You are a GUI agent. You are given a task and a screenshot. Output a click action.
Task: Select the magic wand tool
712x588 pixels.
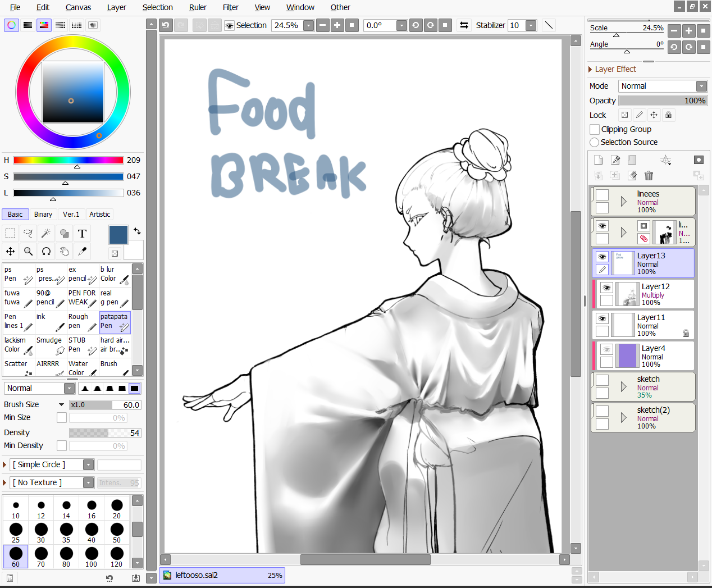[x=46, y=234]
